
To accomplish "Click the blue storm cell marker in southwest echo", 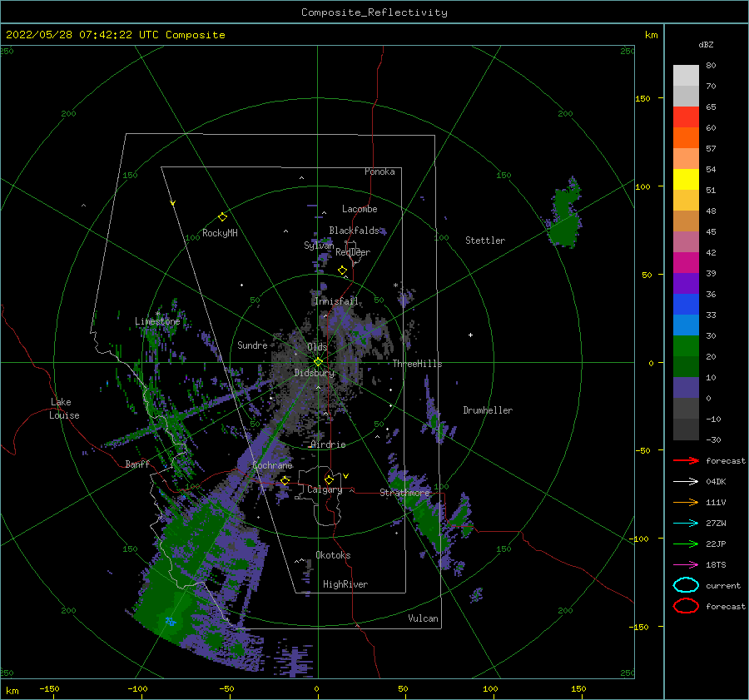I will tap(170, 621).
